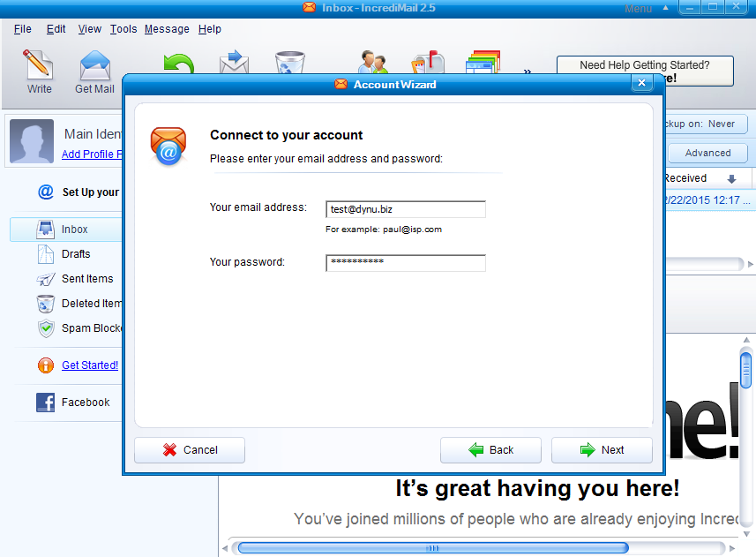Click the Main Identity profile avatar

tap(32, 141)
